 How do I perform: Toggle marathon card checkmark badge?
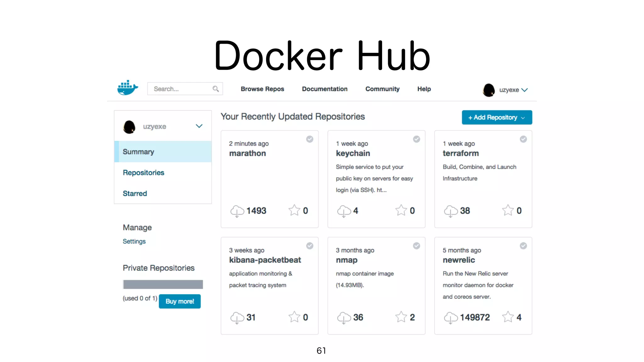pyautogui.click(x=310, y=139)
